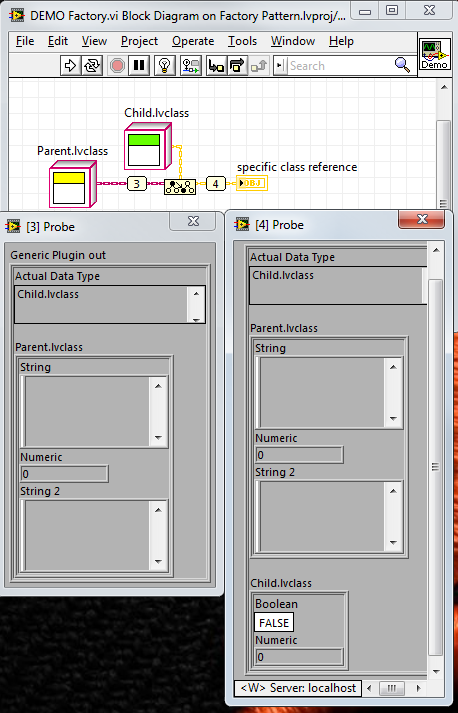458x713 pixels.
Task: Open the Operate menu
Action: [193, 41]
